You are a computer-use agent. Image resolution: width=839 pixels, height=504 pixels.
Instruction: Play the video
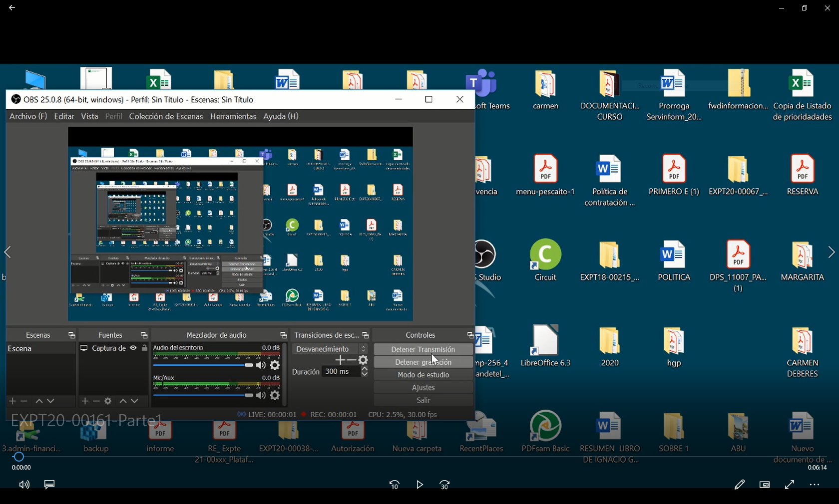(419, 485)
